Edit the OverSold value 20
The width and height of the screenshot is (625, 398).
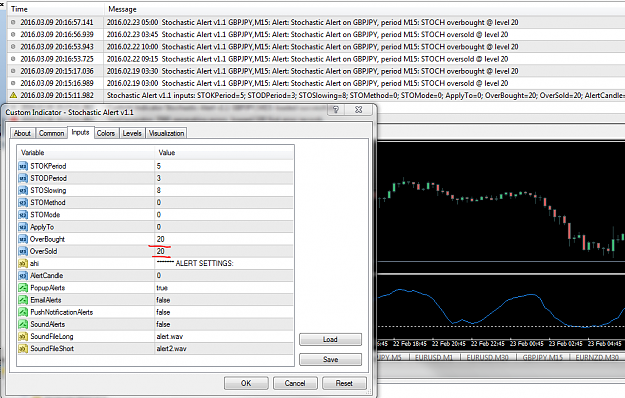coord(224,251)
